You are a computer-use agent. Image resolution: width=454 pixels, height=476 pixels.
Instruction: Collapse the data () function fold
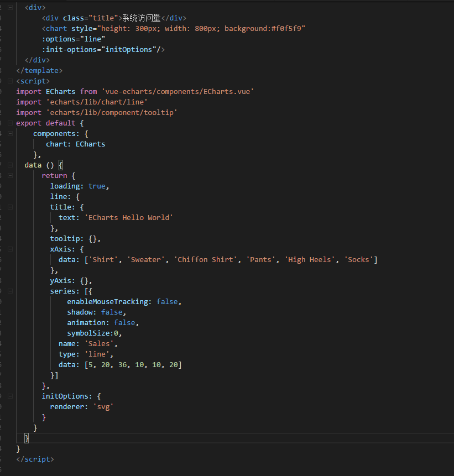pyautogui.click(x=11, y=165)
